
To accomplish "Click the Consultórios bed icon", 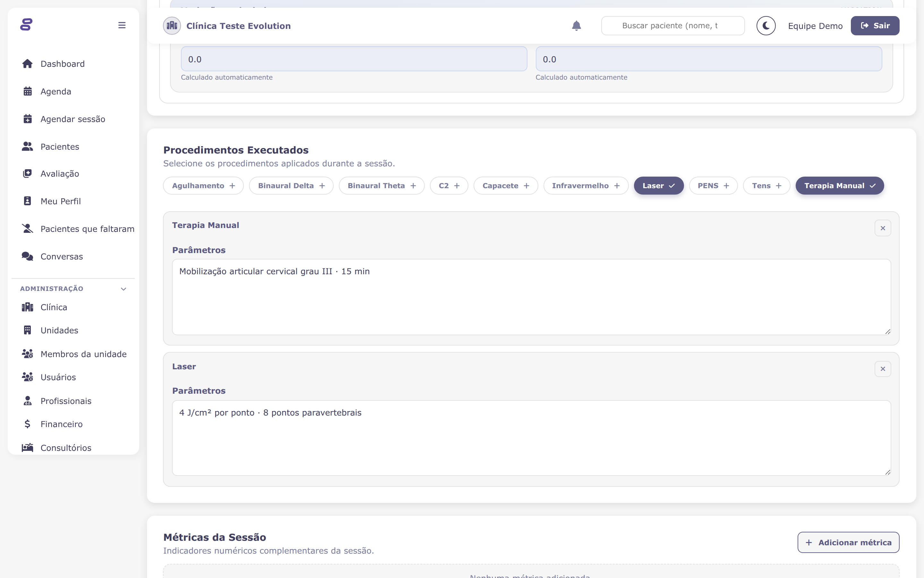I will [28, 448].
